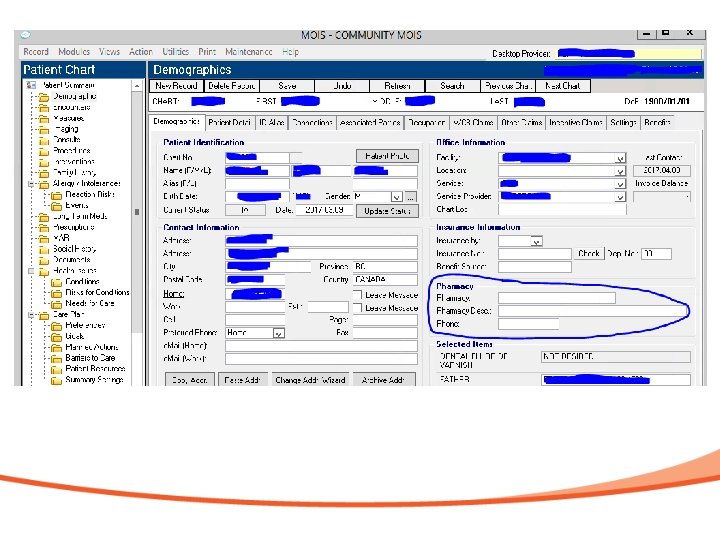Click the Imaging folder icon
The image size is (720, 540).
pos(44,129)
